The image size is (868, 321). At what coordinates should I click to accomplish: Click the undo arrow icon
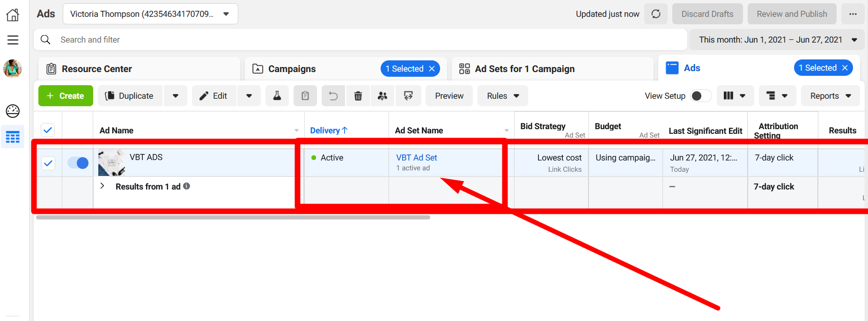pyautogui.click(x=333, y=96)
